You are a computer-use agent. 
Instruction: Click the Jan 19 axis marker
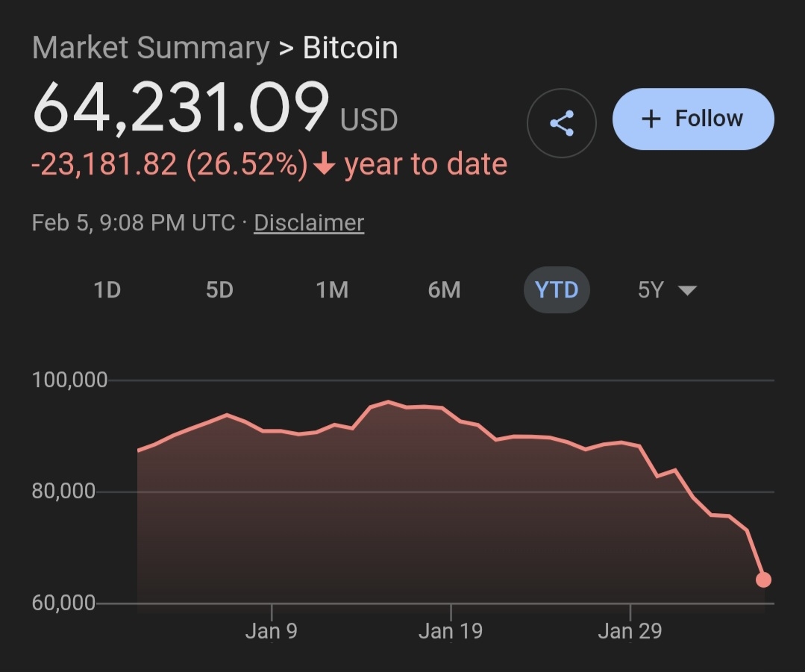pos(451,631)
